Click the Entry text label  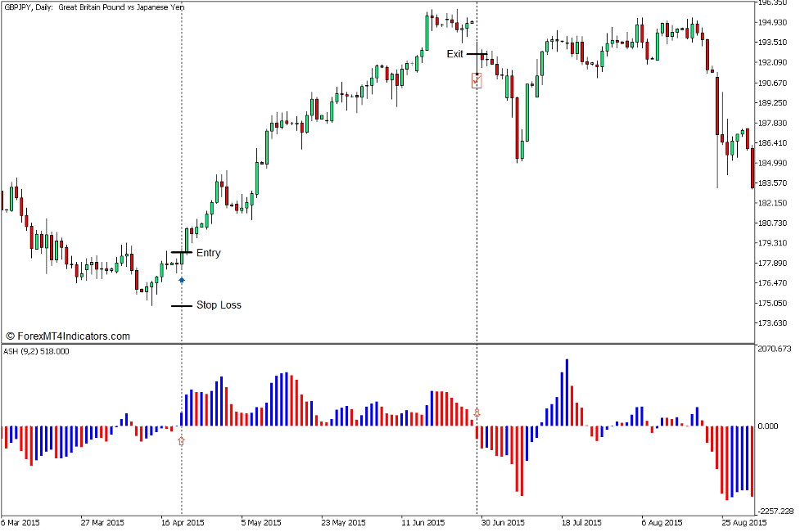point(209,253)
